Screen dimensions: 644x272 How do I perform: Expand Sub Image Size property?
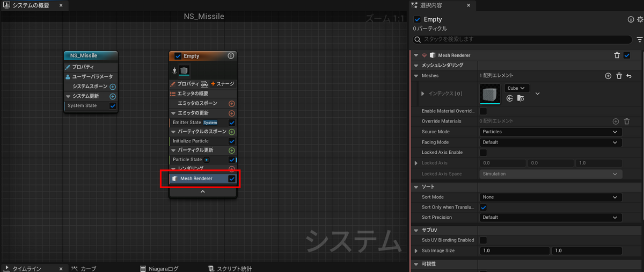(416, 251)
